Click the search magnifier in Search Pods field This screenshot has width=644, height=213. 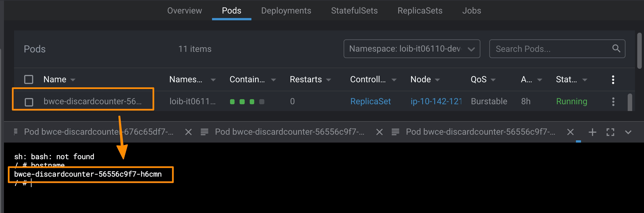point(616,49)
